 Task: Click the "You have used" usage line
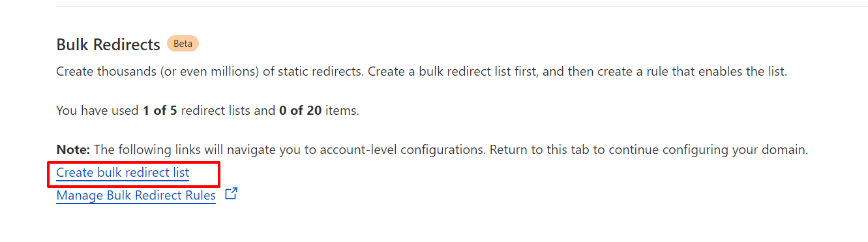pyautogui.click(x=208, y=111)
